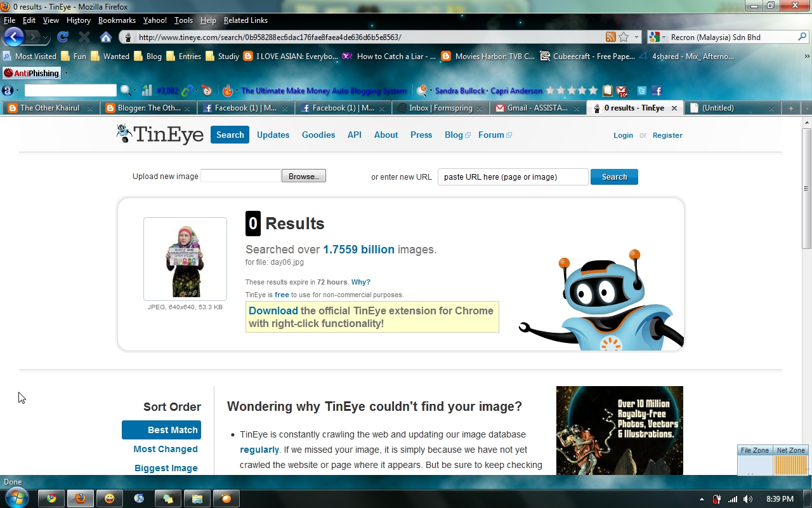This screenshot has width=812, height=508.
Task: Open the TinEye Forum link
Action: click(495, 135)
